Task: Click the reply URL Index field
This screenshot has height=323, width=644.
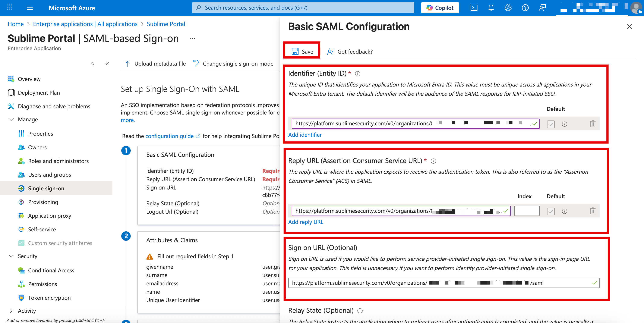Action: [527, 211]
